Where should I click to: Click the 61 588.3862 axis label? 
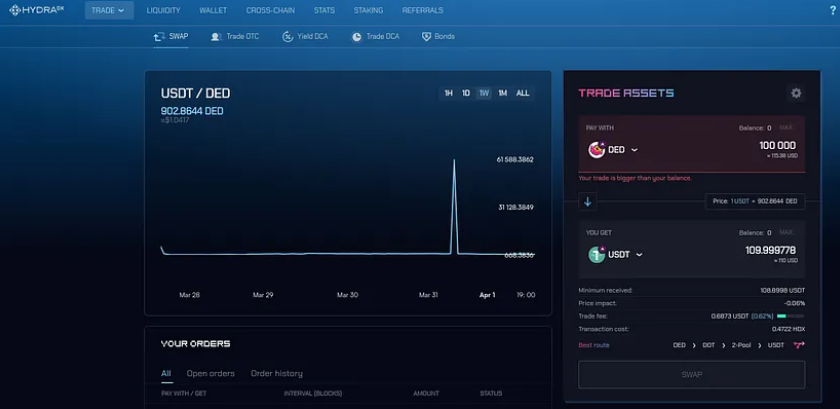point(515,160)
